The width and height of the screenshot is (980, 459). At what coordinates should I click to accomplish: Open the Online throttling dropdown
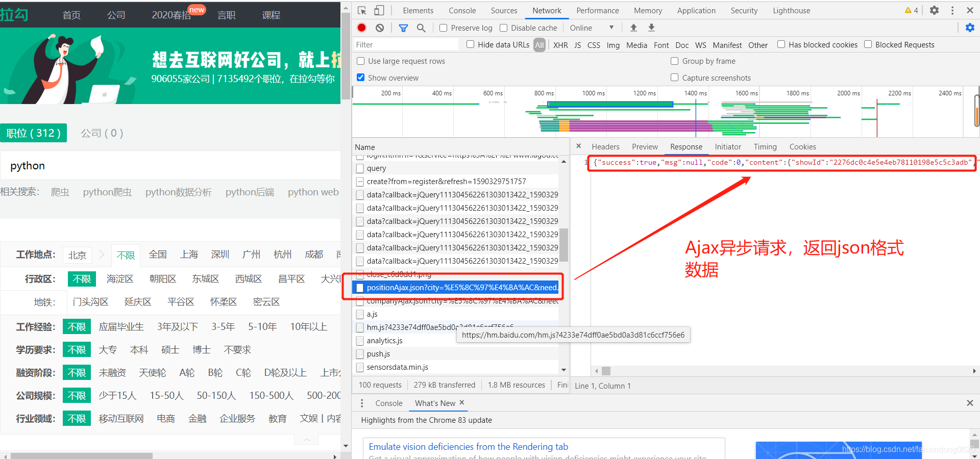point(592,28)
